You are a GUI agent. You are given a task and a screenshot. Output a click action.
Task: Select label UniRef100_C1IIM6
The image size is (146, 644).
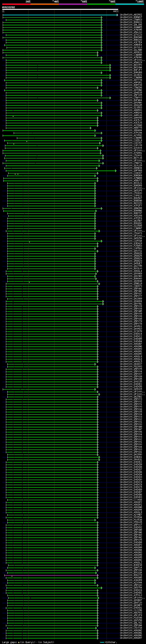coord(131,610)
